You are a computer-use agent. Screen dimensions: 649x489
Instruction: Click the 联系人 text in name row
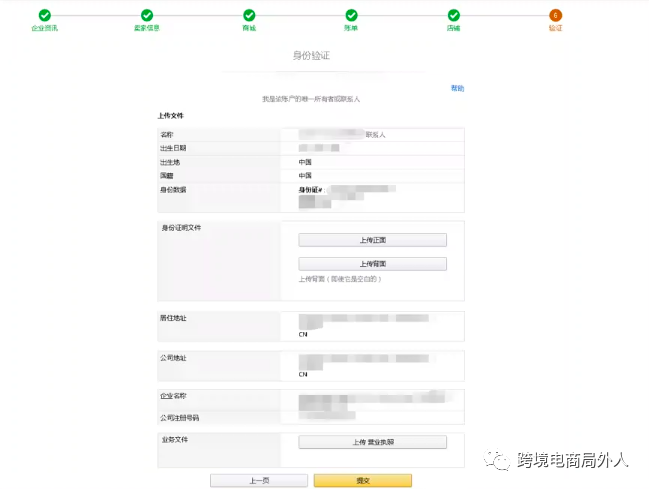pos(375,135)
